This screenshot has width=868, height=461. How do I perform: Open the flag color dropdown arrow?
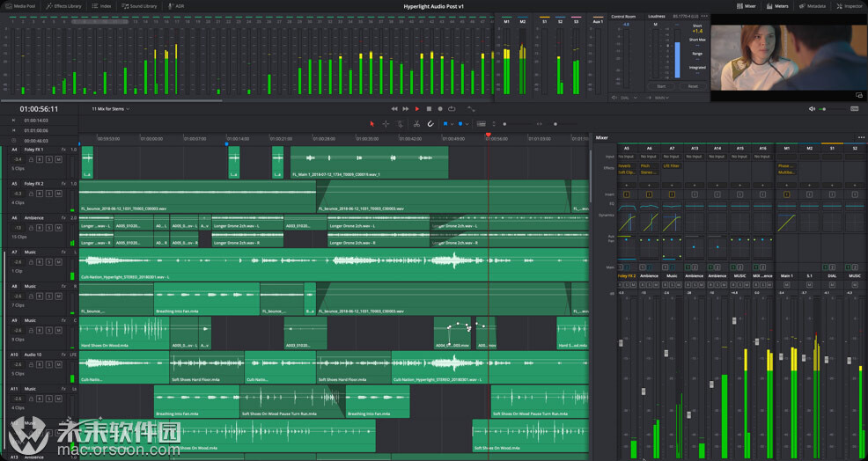pos(452,125)
